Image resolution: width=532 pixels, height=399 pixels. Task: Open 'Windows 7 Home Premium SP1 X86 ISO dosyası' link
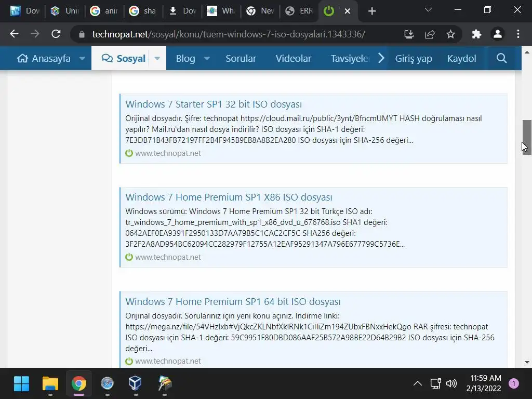pyautogui.click(x=229, y=197)
